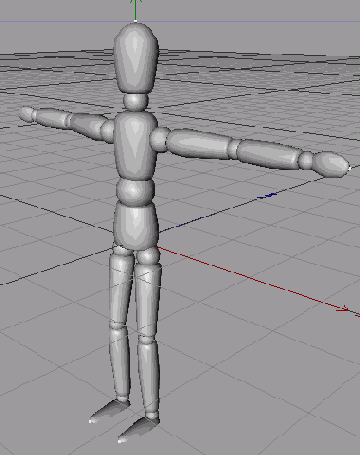Pick the mannequin's chest segment
The height and width of the screenshot is (455, 360).
(x=136, y=146)
